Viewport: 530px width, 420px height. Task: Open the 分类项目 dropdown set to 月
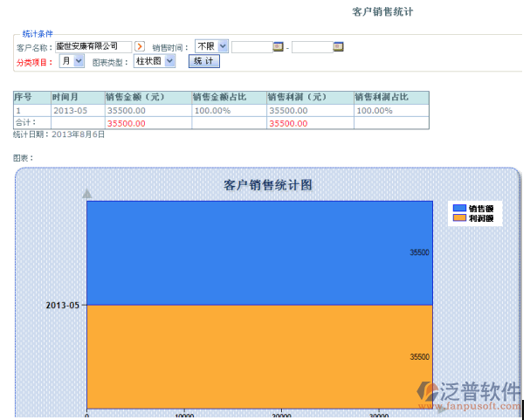72,61
